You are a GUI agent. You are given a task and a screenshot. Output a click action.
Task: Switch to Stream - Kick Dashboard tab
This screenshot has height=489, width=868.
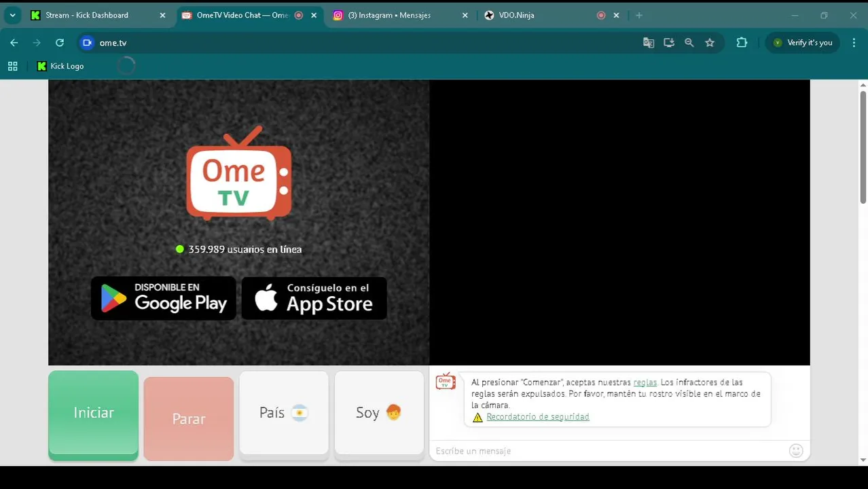click(98, 15)
